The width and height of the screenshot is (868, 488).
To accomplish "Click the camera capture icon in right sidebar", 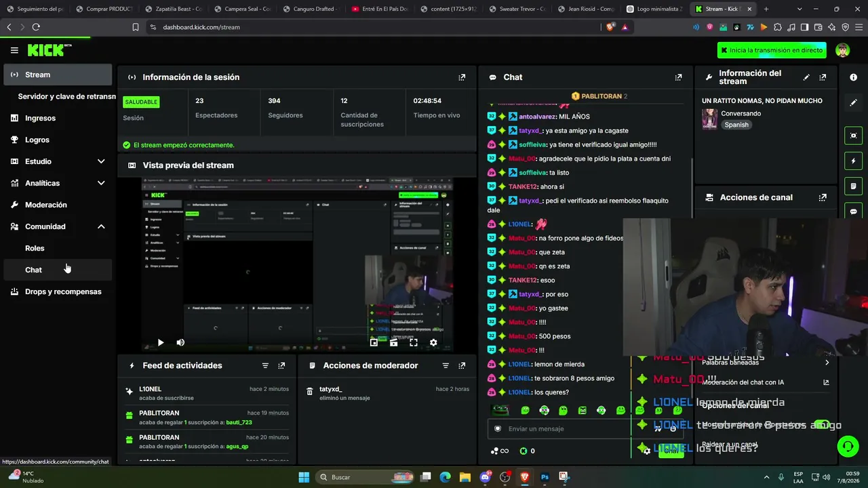I will [x=853, y=136].
